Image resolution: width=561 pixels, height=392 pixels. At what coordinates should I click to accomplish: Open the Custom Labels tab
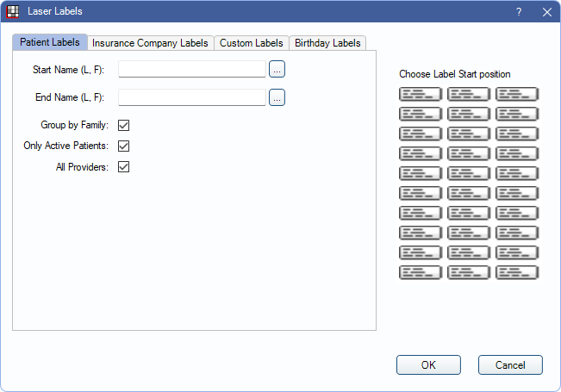tap(251, 43)
